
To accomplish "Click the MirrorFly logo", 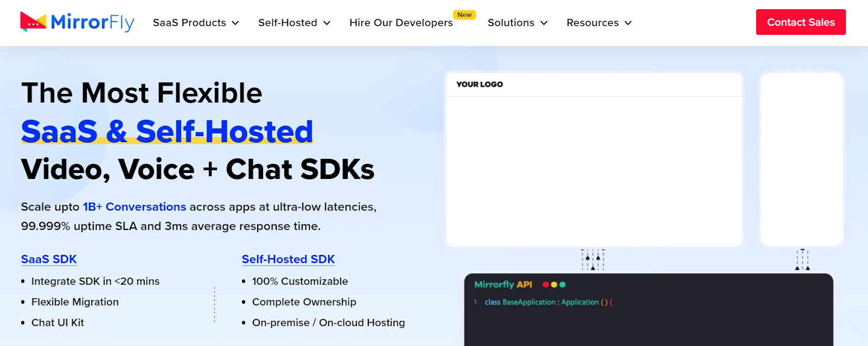I will [x=77, y=22].
